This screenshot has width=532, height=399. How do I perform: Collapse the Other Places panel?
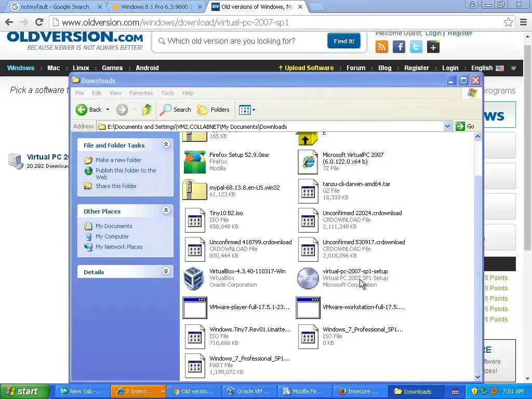point(166,210)
